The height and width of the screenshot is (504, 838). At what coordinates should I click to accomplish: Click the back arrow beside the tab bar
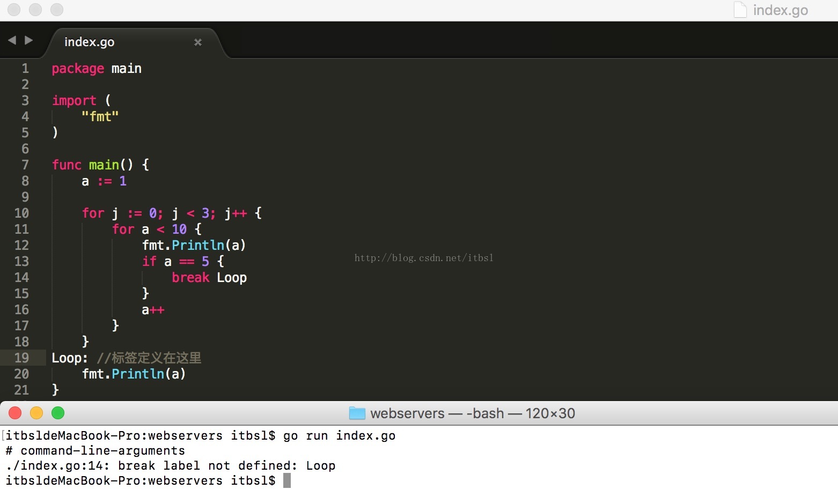click(12, 40)
